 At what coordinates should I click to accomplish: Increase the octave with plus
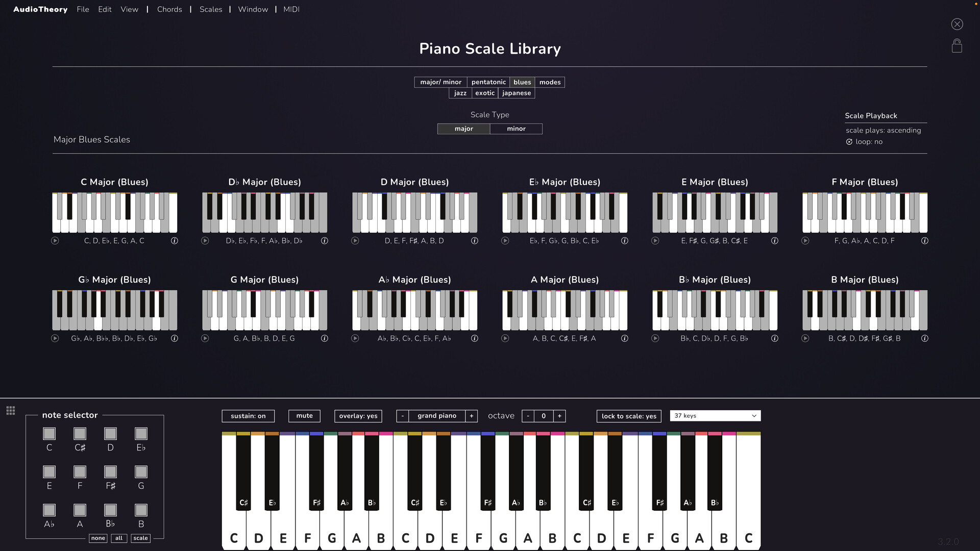[x=559, y=416]
